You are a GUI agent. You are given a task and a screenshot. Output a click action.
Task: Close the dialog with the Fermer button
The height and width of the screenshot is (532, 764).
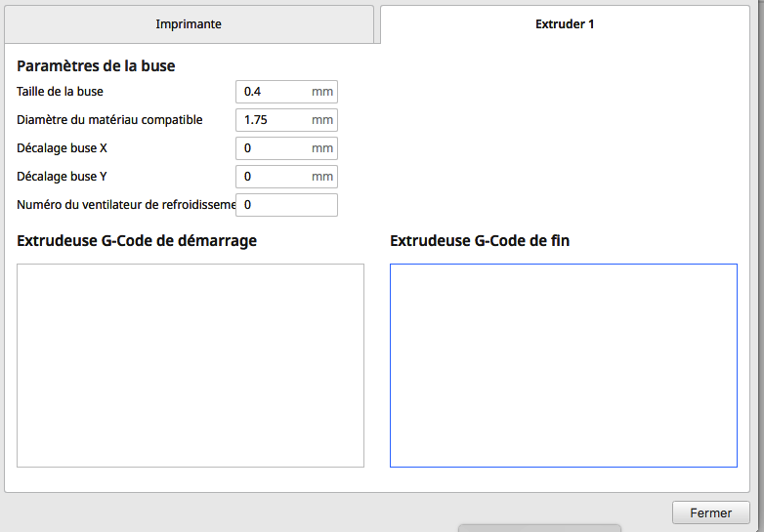coord(711,512)
